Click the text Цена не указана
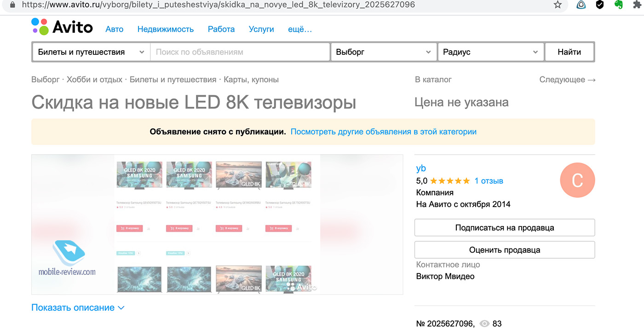644x330 pixels. [x=461, y=102]
